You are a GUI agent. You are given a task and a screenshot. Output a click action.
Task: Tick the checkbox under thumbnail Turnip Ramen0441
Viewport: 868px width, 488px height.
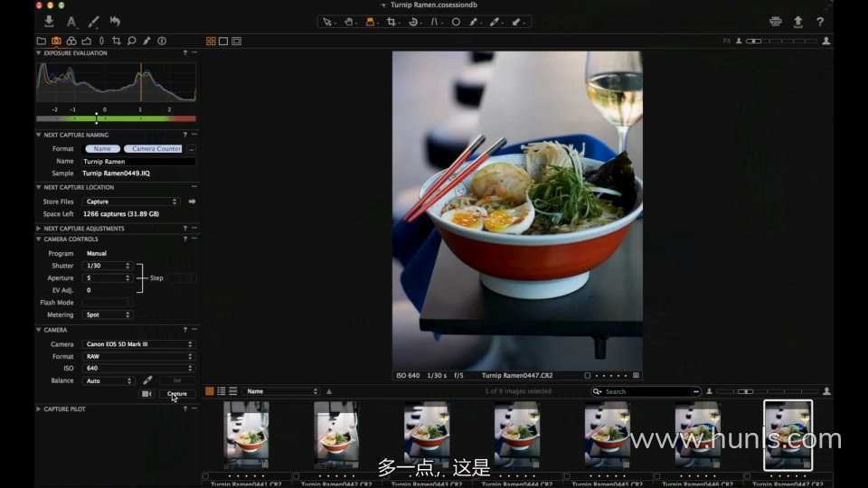tap(205, 475)
